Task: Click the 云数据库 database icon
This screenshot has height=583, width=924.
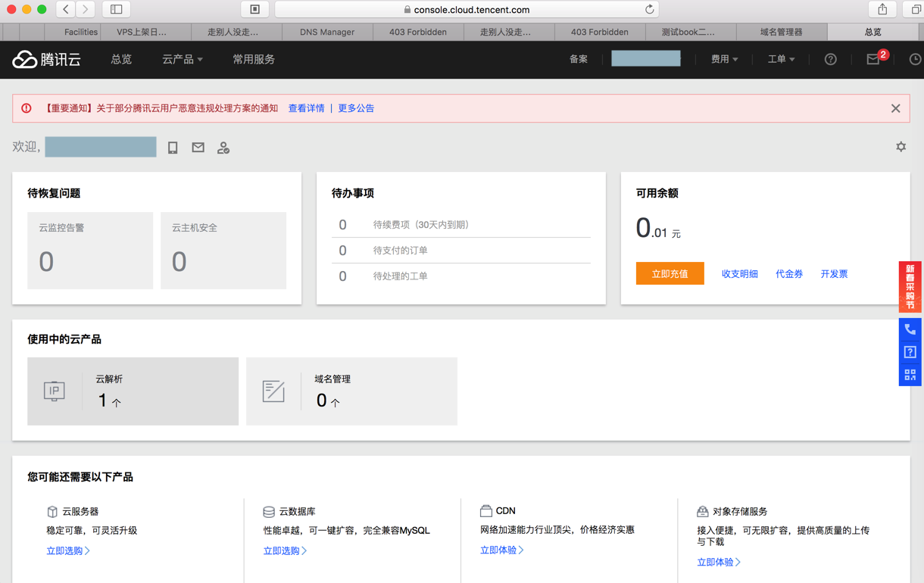Action: coord(269,512)
